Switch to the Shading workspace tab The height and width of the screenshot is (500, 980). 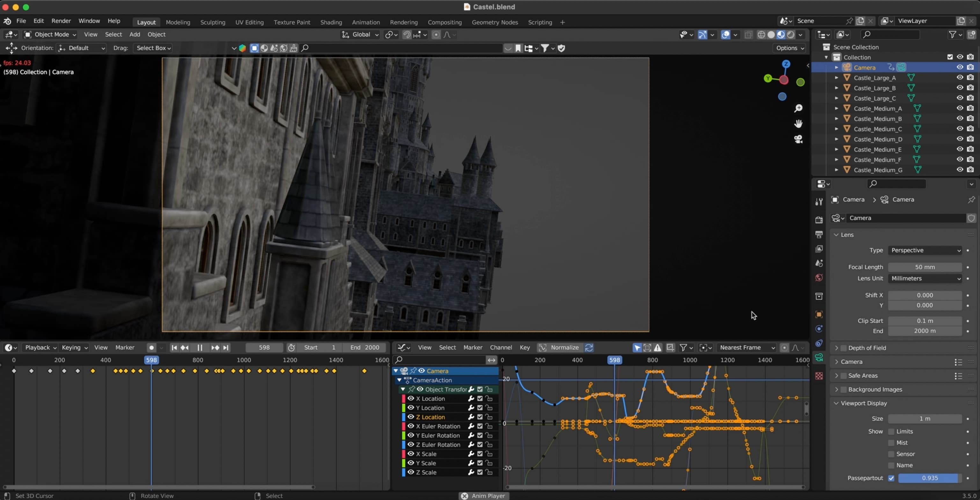tap(331, 22)
